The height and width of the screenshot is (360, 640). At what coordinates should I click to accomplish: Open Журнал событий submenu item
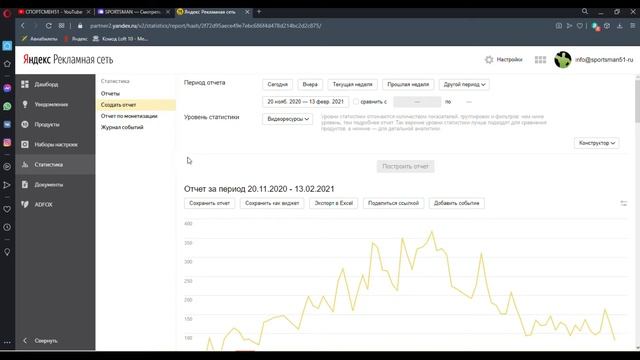point(122,127)
